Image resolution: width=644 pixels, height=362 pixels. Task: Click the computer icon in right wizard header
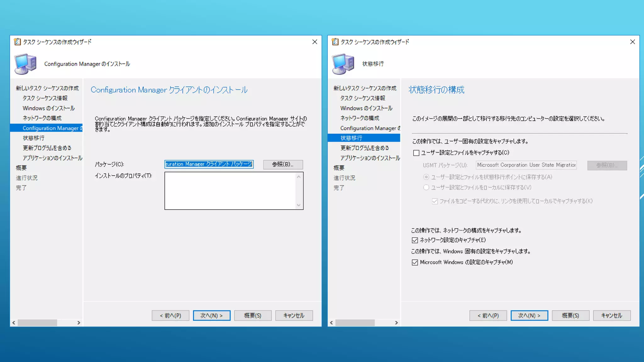pos(343,64)
